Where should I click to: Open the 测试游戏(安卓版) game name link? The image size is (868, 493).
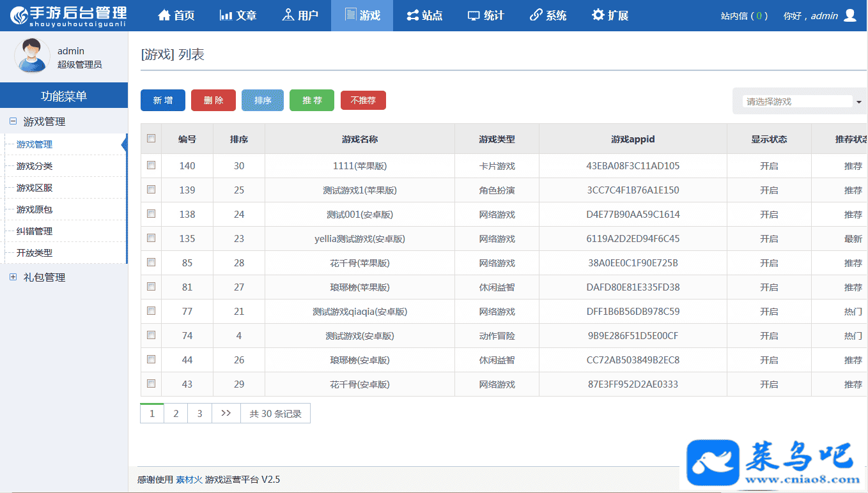tap(359, 336)
